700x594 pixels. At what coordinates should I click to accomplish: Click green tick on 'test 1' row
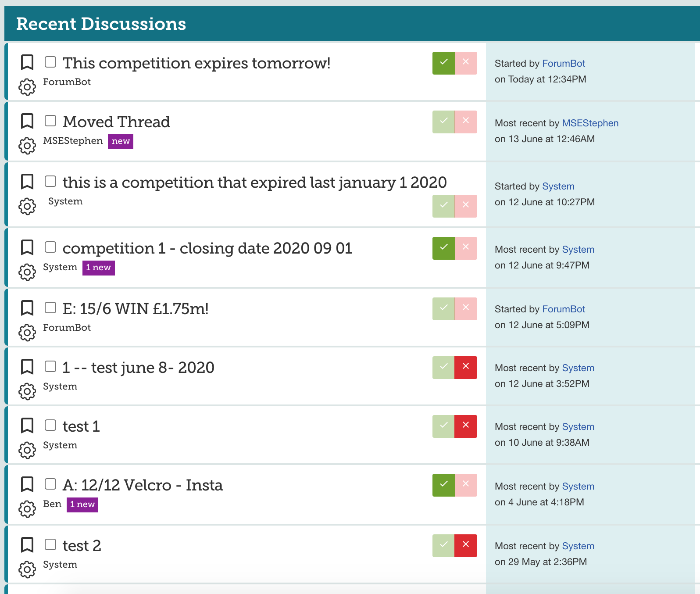click(x=443, y=426)
